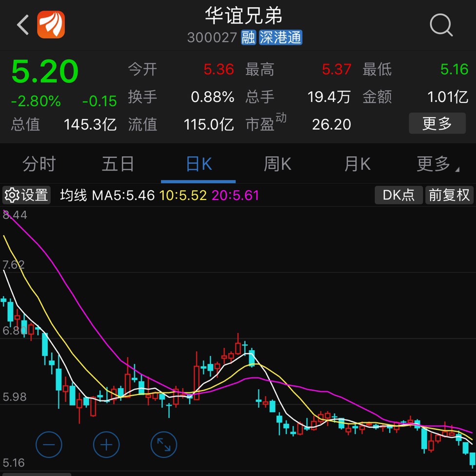Screen dimensions: 476x476
Task: Tap the 5.16 price axis label at chart bottom
Action: tap(14, 463)
